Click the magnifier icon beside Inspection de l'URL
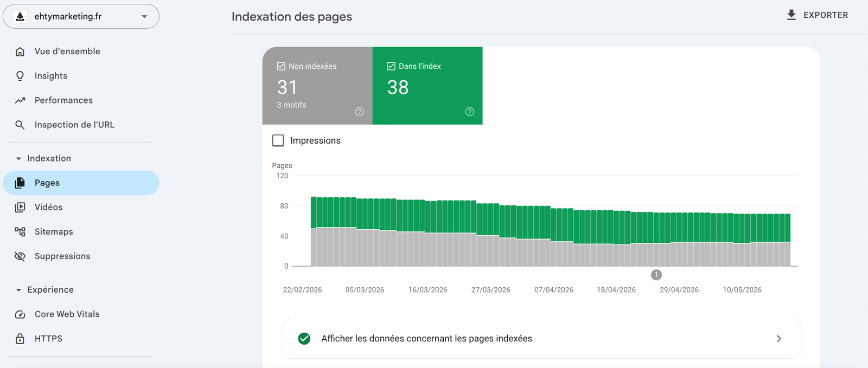 coord(20,125)
